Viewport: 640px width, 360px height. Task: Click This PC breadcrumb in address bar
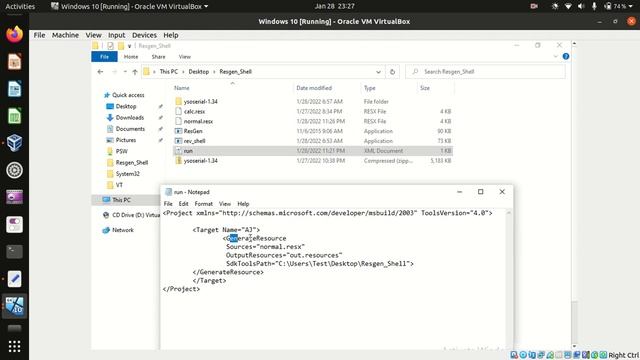[x=169, y=72]
